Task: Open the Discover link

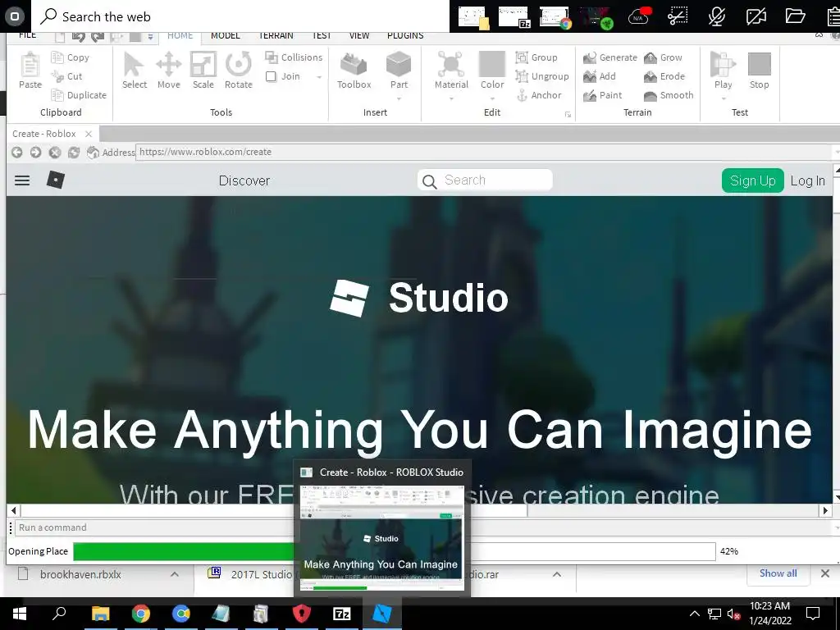Action: coord(244,180)
